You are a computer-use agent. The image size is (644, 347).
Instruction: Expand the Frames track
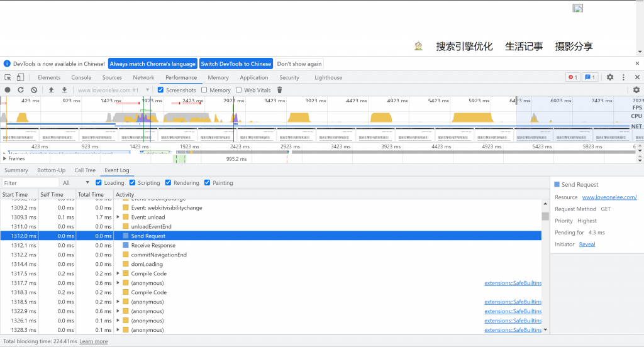(4, 158)
